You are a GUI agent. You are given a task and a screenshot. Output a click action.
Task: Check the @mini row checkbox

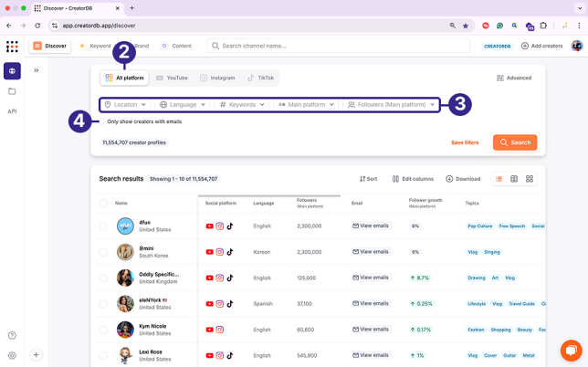103,252
